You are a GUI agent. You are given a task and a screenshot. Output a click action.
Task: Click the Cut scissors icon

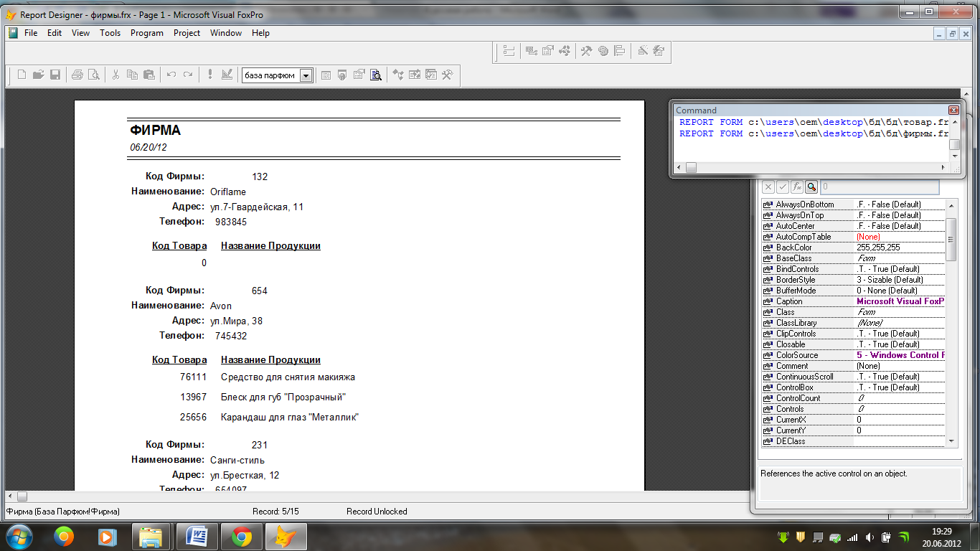click(116, 75)
